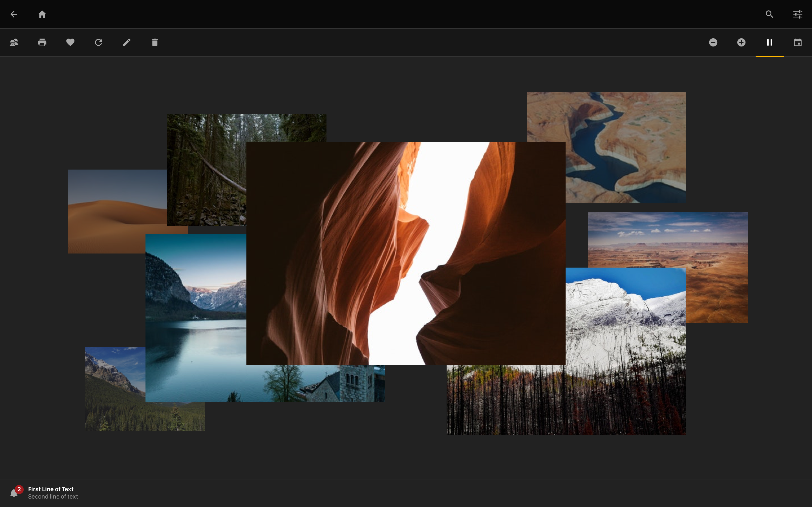Print photos using printer icon
Viewport: 812px width, 507px height.
(x=42, y=42)
